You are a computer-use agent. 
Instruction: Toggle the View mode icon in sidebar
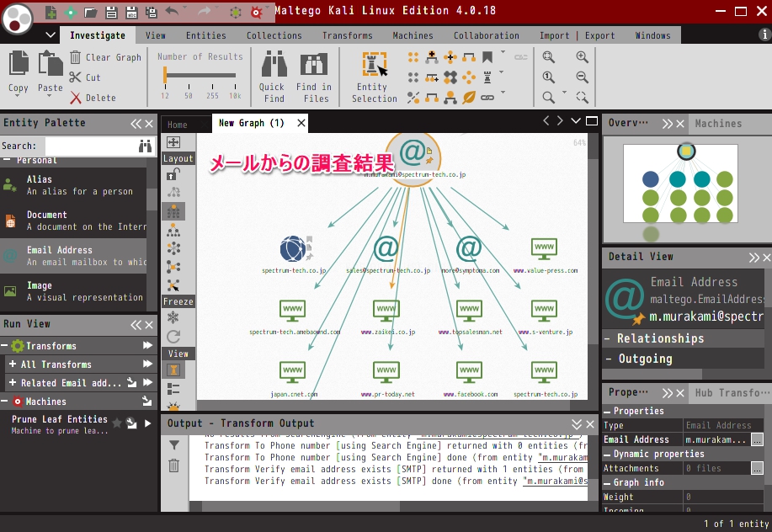pyautogui.click(x=173, y=370)
